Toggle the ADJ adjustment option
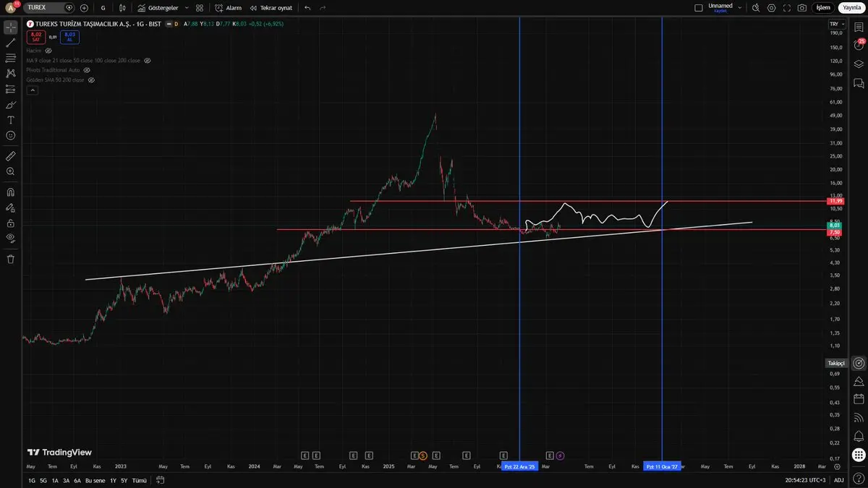This screenshot has height=488, width=868. 838,480
